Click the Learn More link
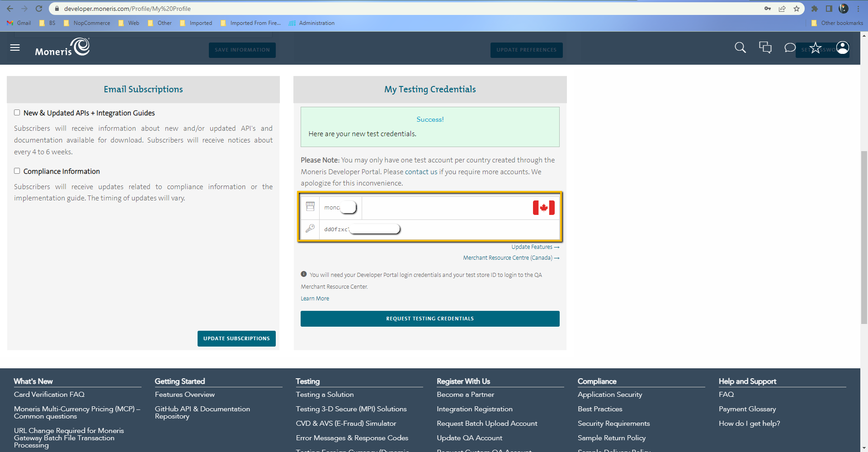The width and height of the screenshot is (868, 452). [315, 299]
